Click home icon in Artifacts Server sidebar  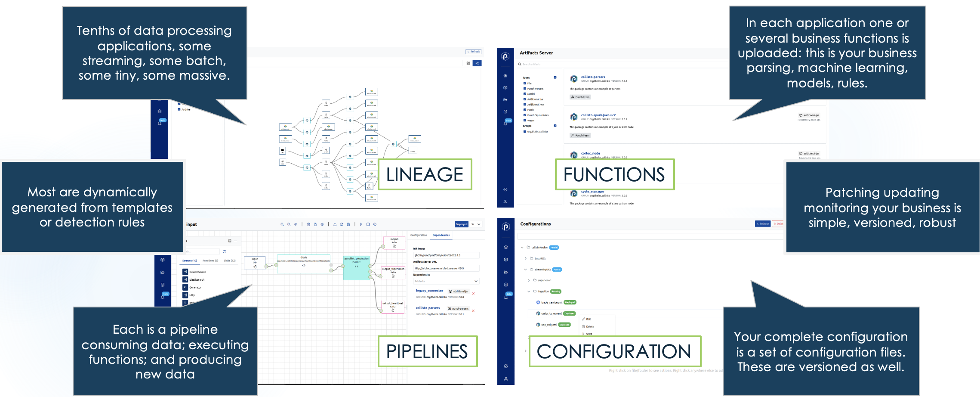coord(505,76)
